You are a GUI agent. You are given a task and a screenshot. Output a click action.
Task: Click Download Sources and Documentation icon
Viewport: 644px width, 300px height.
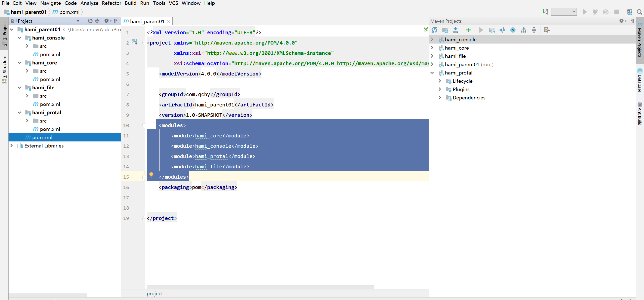(x=456, y=30)
